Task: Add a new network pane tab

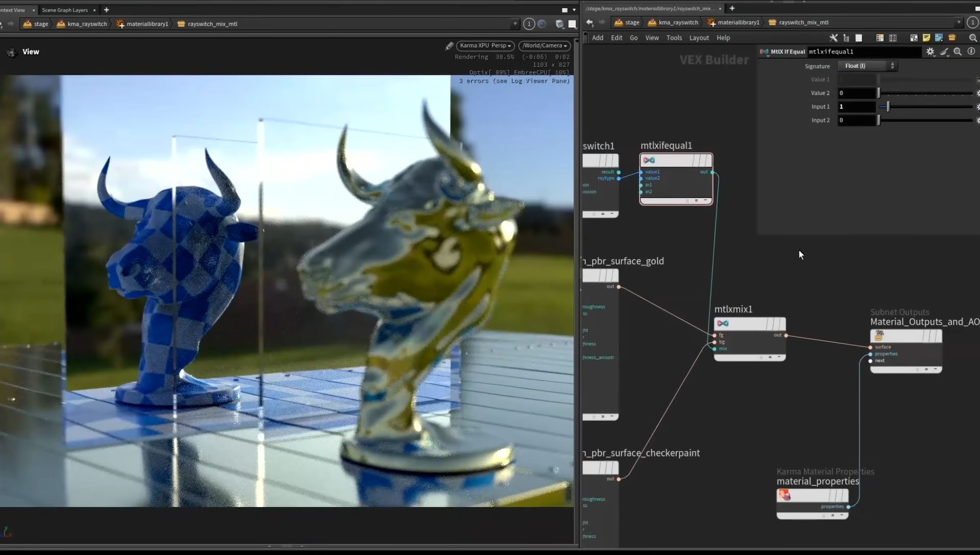Action: (732, 8)
